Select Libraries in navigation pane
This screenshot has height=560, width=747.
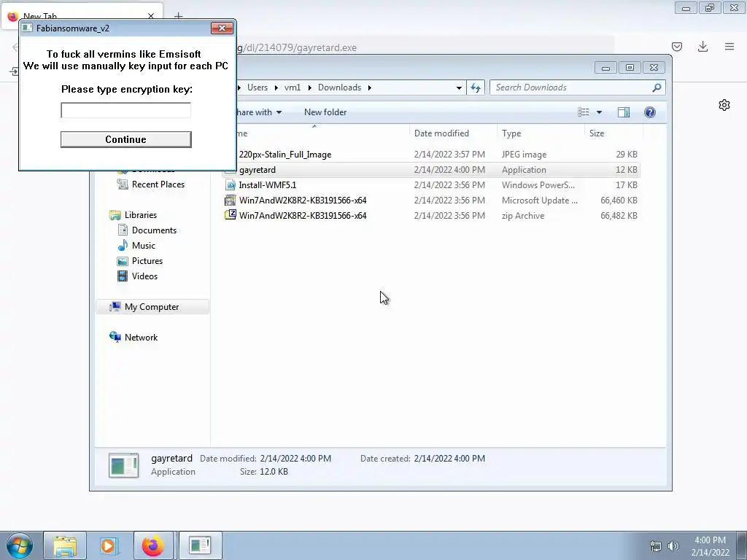click(x=141, y=215)
